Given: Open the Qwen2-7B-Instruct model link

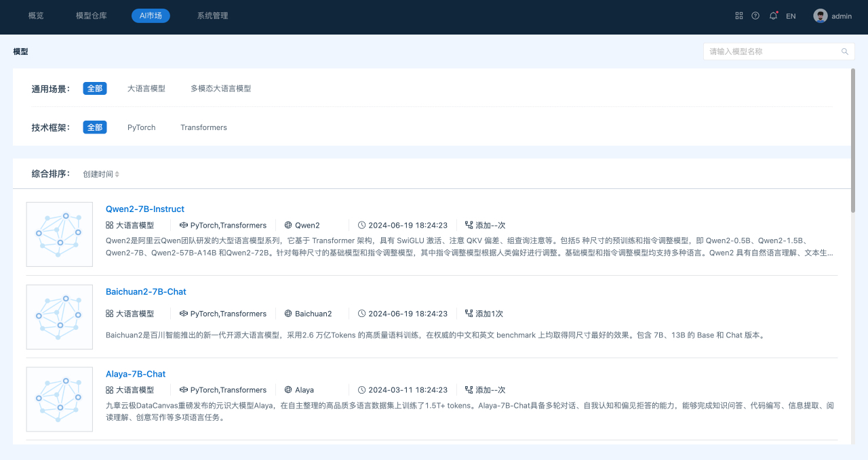Looking at the screenshot, I should coord(145,209).
